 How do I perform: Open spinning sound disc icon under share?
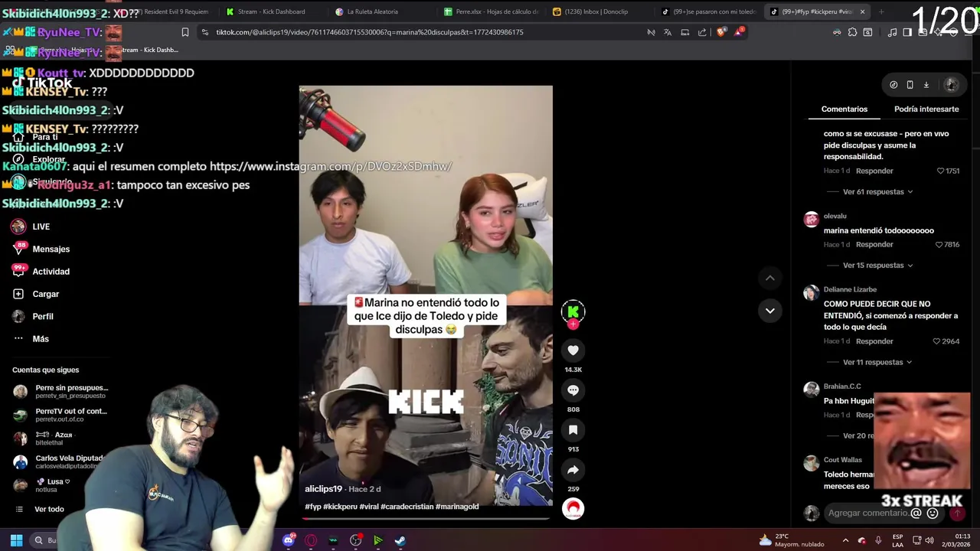[x=573, y=508]
